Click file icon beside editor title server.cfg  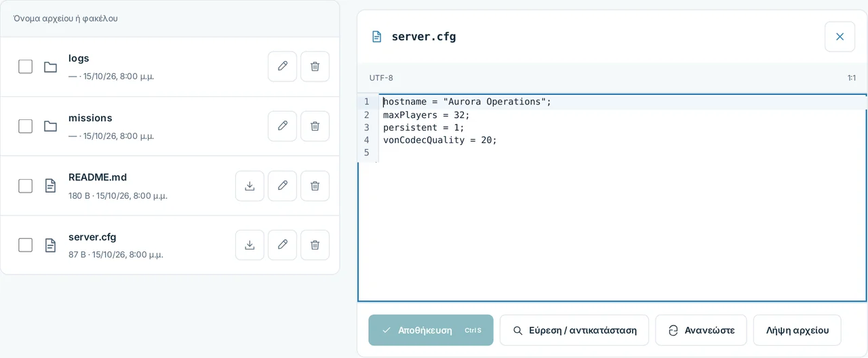[377, 37]
